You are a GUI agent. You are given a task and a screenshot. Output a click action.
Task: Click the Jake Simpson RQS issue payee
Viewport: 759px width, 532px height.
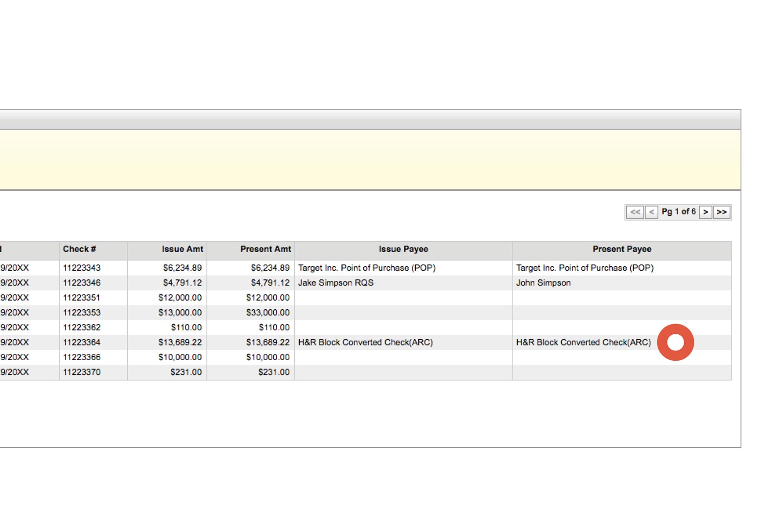point(335,282)
